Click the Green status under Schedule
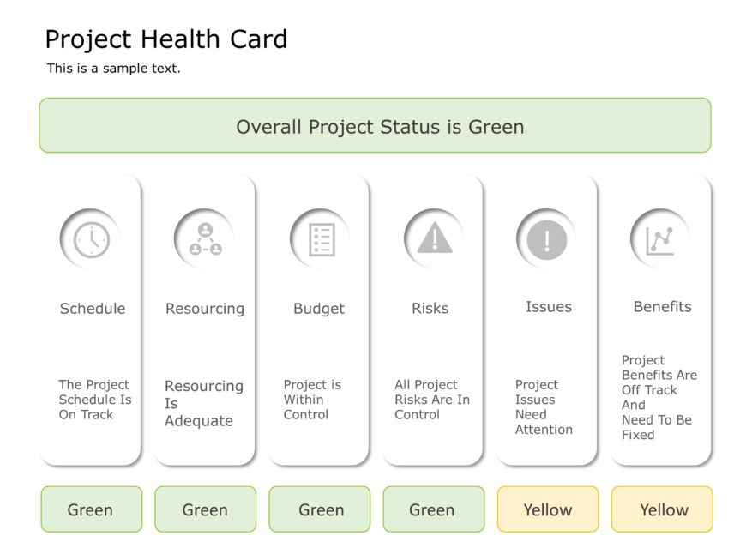Viewport: 746px width, 560px height. (x=92, y=509)
